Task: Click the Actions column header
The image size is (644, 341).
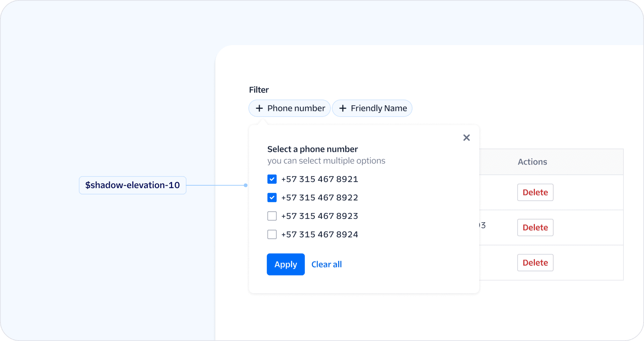Action: tap(532, 162)
